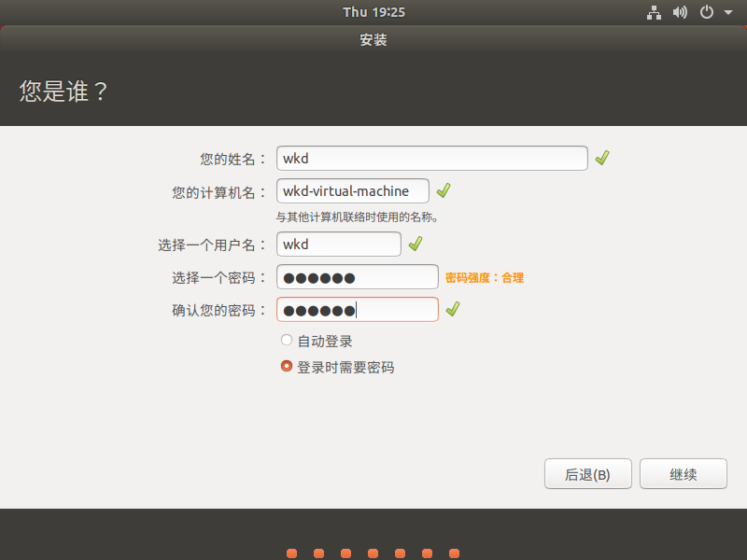Click the 您是谁？ heading
Viewport: 747px width, 560px height.
pyautogui.click(x=63, y=91)
